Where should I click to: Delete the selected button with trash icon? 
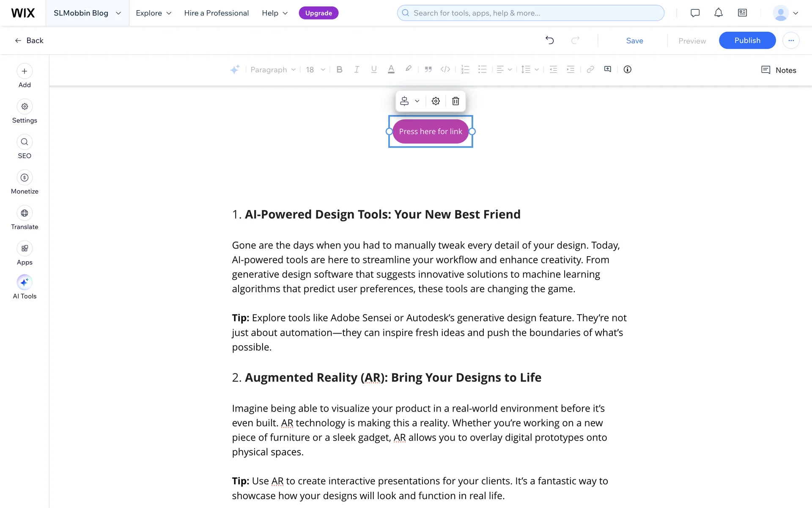click(x=455, y=101)
